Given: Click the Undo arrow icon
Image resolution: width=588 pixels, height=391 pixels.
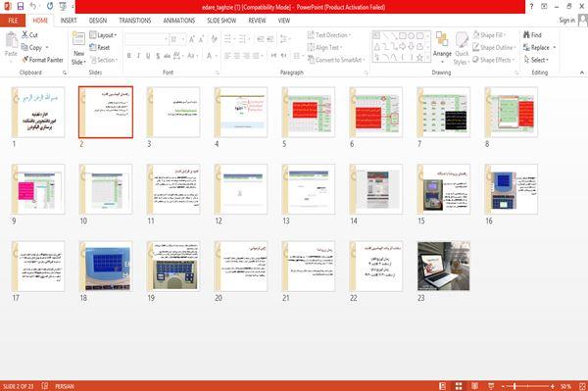Looking at the screenshot, I should pyautogui.click(x=33, y=7).
